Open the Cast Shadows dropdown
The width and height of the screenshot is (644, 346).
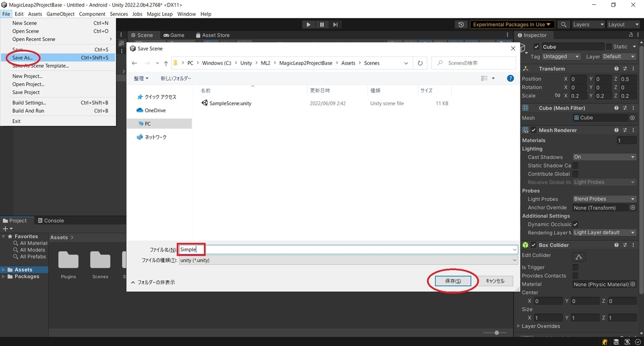(604, 157)
